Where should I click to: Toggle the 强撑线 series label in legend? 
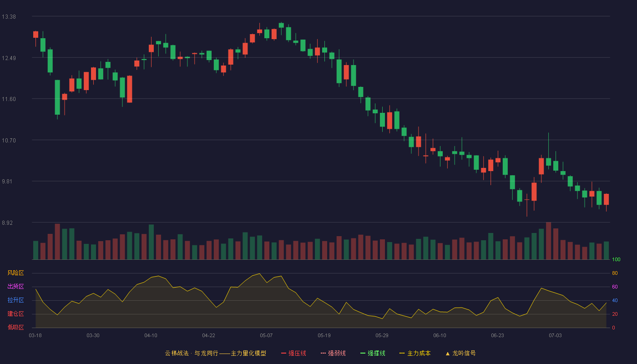pos(376,353)
